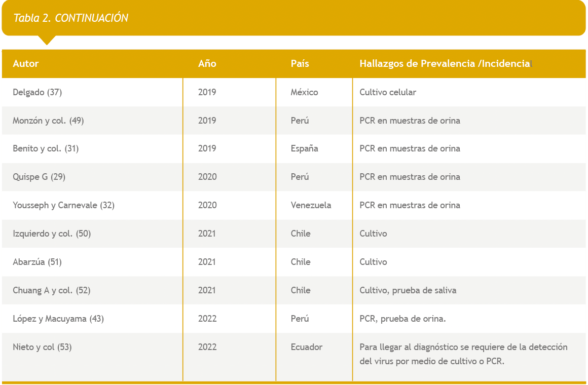The image size is (588, 385).
Task: Select the 'Benito y col. (31)' author cell
Action: point(46,148)
